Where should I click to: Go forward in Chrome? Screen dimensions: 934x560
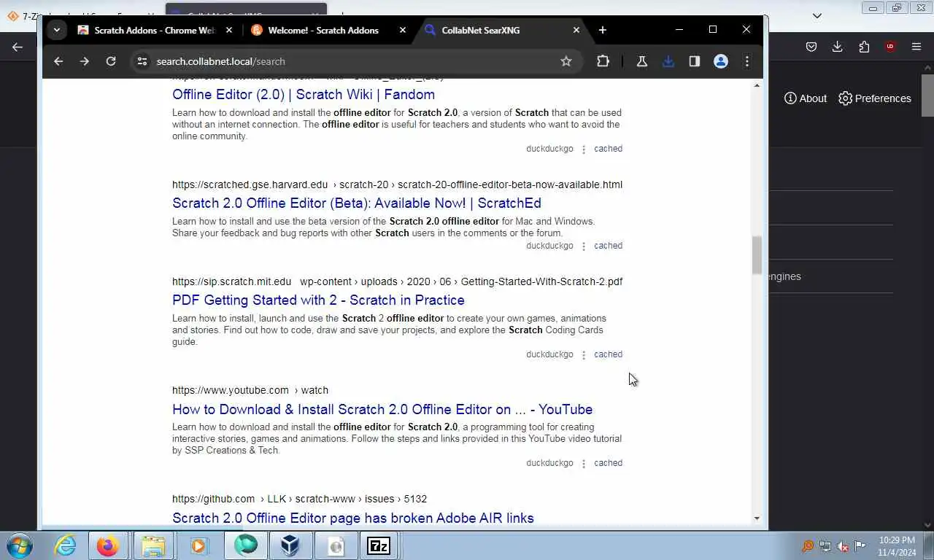(85, 61)
